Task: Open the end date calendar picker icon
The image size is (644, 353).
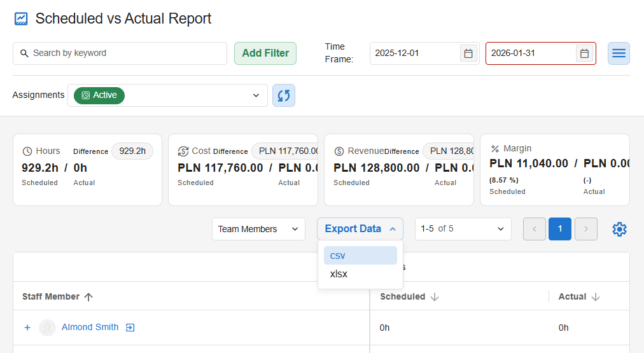Action: pyautogui.click(x=584, y=53)
